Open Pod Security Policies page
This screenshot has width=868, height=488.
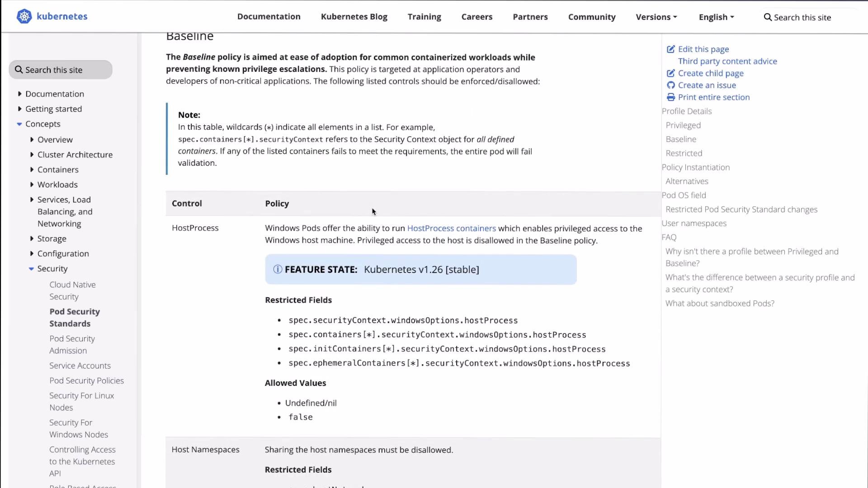pyautogui.click(x=86, y=380)
